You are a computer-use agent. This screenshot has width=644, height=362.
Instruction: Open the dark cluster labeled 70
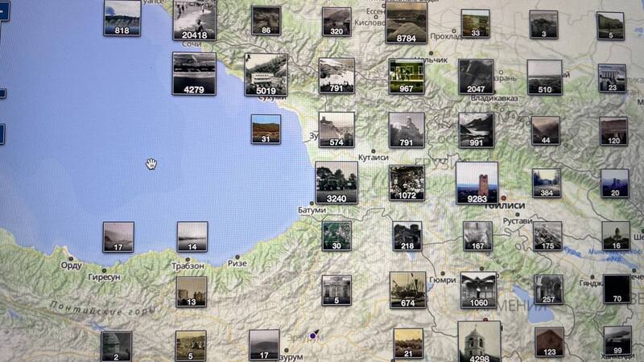click(x=617, y=290)
